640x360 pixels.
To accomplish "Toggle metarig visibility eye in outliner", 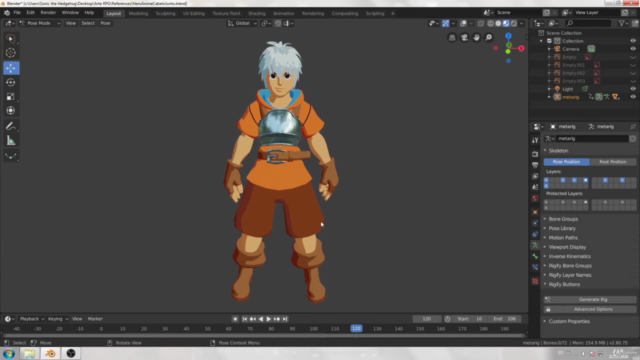I will coord(633,97).
